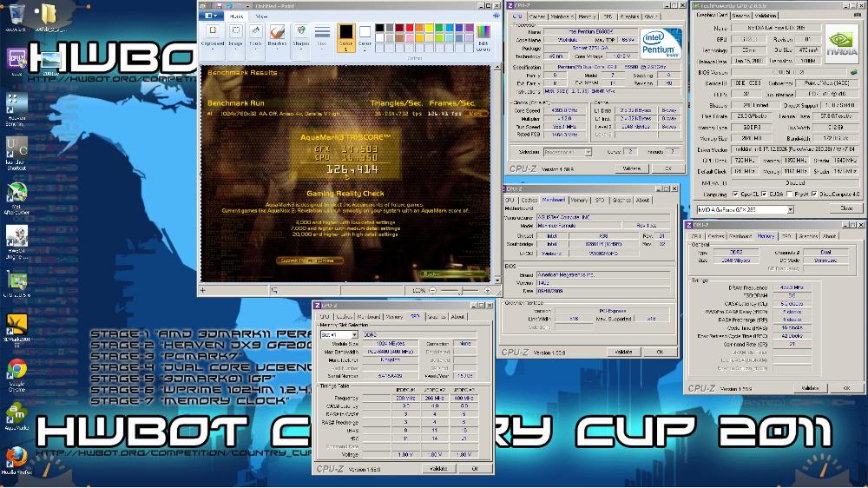
Task: Toggle the CUDA checkbox in GPU-Z
Action: coord(765,195)
